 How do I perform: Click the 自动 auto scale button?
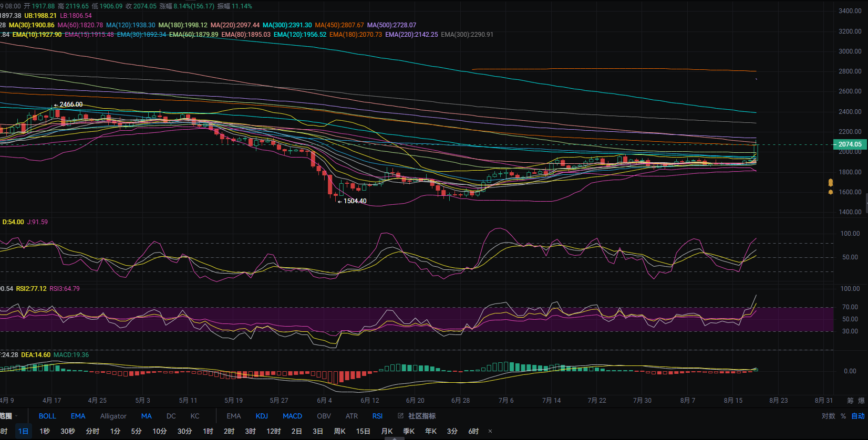[x=858, y=416]
